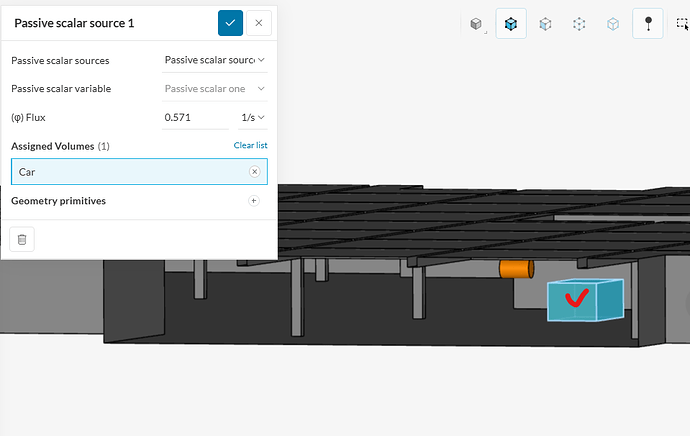Viewport: 690px width, 436px height.
Task: Click the (φ) Flux label
Action: (x=28, y=117)
